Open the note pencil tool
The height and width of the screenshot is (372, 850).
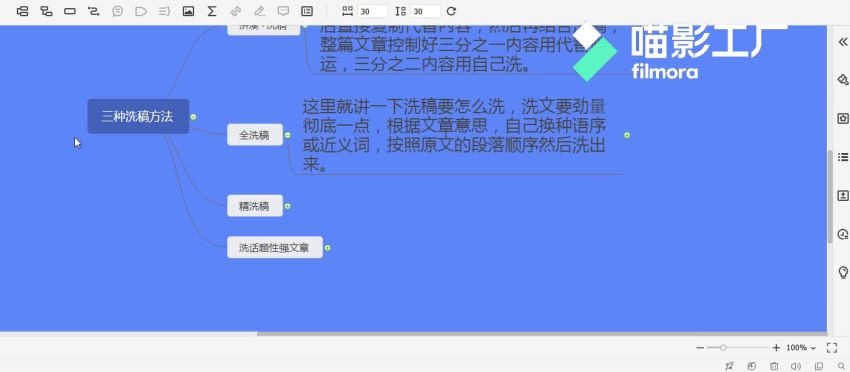coord(259,11)
